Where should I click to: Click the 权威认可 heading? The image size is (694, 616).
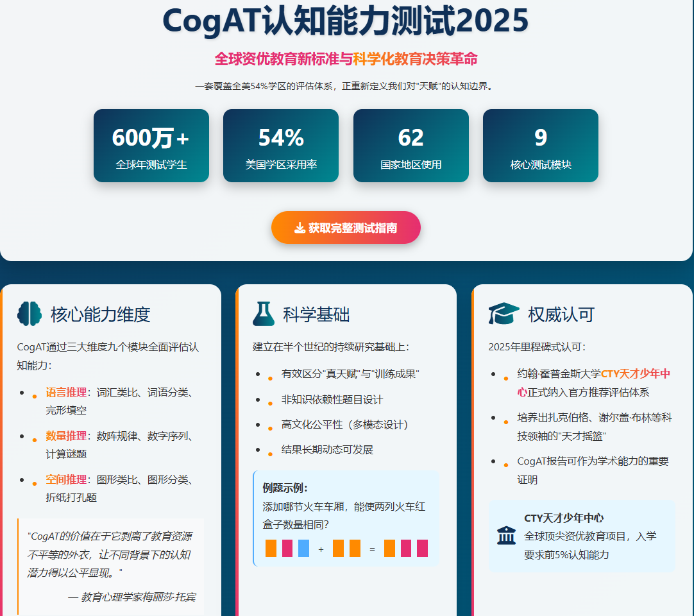point(561,314)
